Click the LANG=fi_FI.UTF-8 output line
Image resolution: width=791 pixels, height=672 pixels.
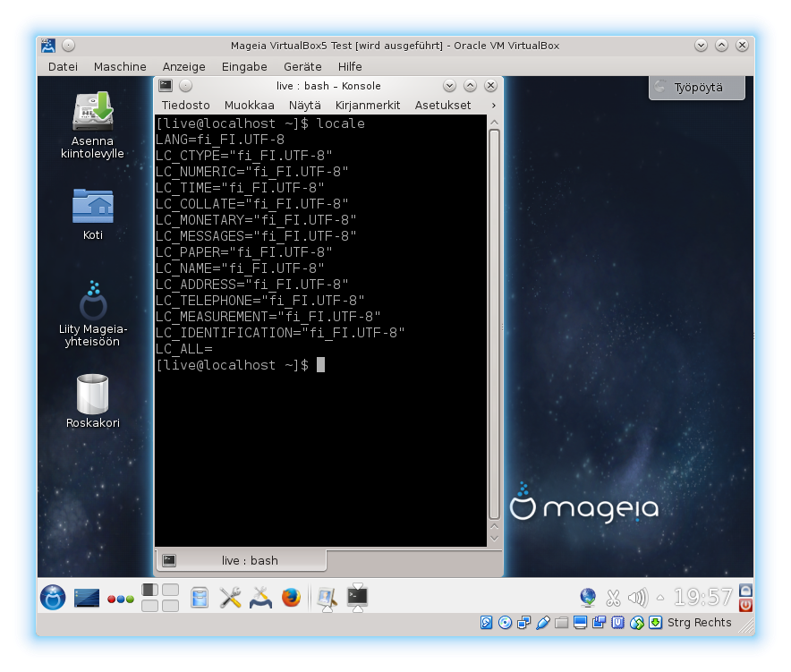point(220,140)
